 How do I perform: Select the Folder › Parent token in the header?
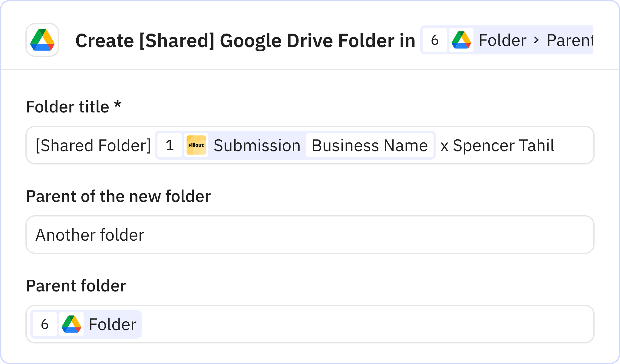tap(536, 40)
